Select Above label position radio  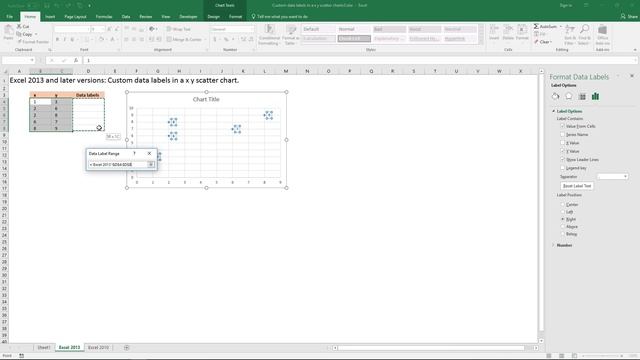point(563,227)
